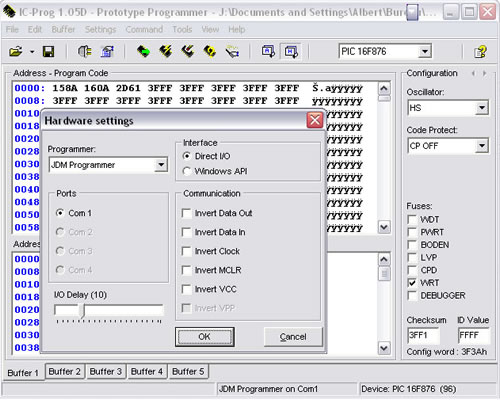Enable the Invert Data Out checkbox
Screen dimensions: 500x400
click(186, 213)
